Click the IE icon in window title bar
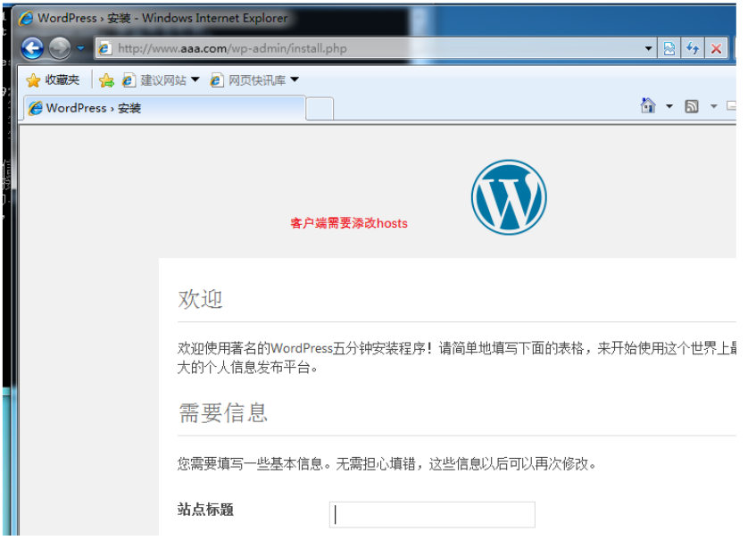This screenshot has height=540, width=756. tap(26, 19)
